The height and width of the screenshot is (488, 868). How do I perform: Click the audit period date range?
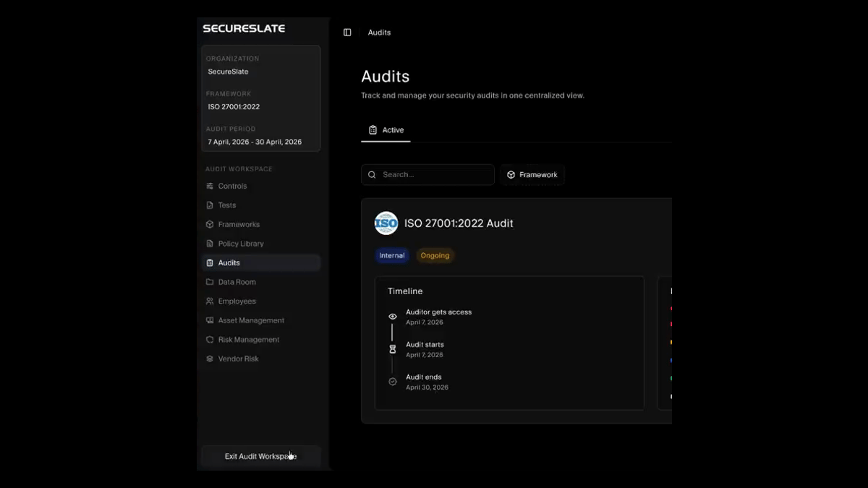click(x=255, y=142)
